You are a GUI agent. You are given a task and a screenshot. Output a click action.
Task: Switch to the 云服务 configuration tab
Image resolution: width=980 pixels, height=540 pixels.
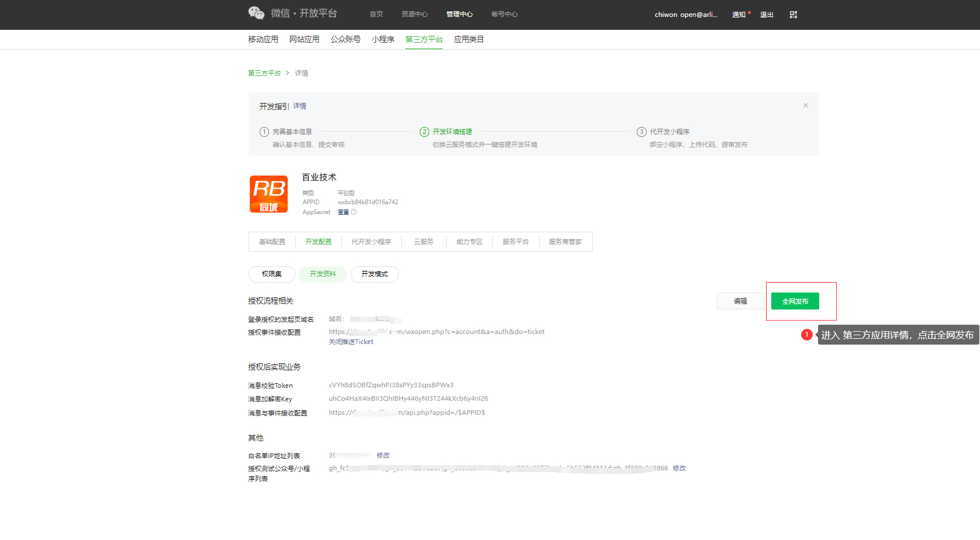[x=423, y=242]
